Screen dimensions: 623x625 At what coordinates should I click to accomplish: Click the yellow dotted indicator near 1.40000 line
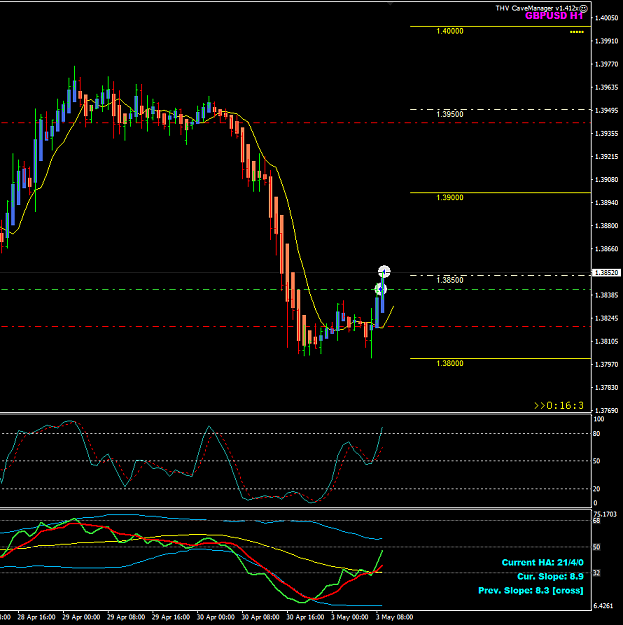coord(576,32)
